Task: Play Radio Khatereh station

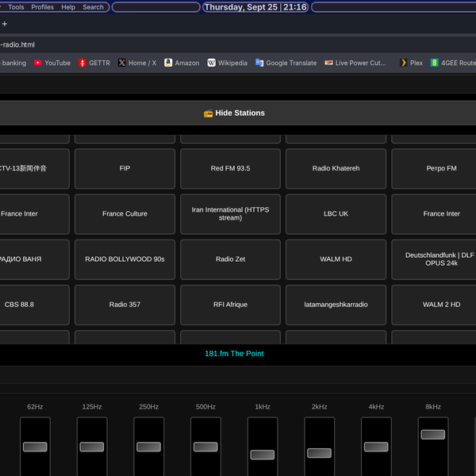Action: (336, 168)
